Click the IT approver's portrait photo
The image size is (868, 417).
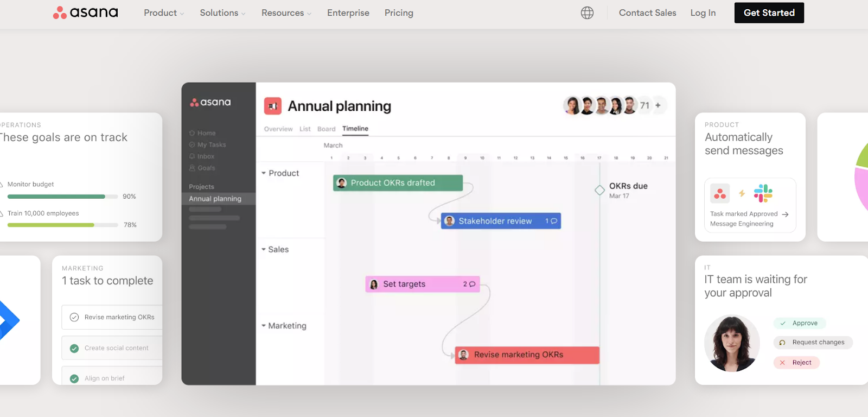(732, 343)
